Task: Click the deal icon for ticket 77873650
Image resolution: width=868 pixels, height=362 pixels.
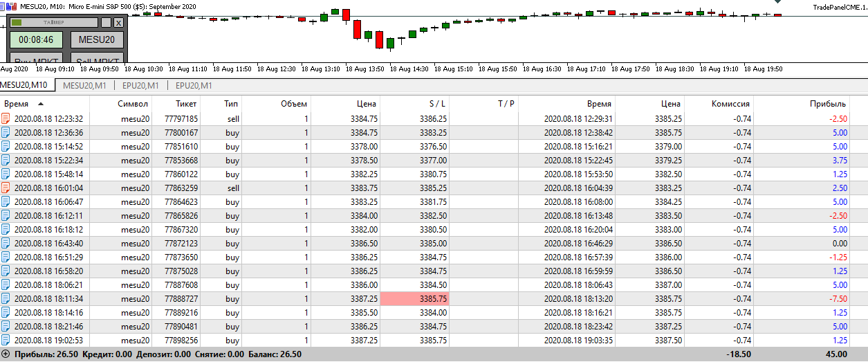Action: click(x=6, y=257)
